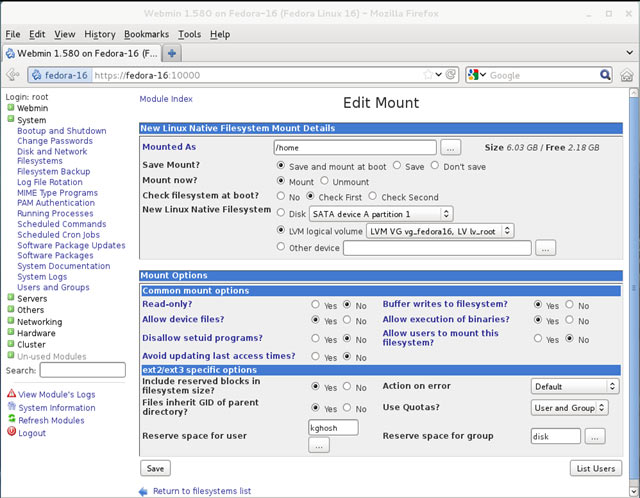
Task: Click the green icon next to System
Action: click(11, 119)
